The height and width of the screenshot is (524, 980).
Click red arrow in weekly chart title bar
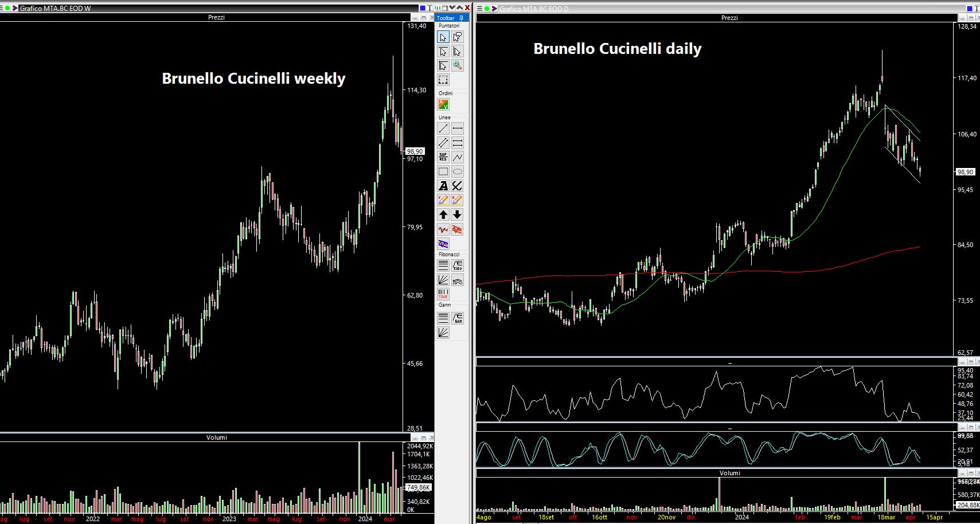point(14,8)
